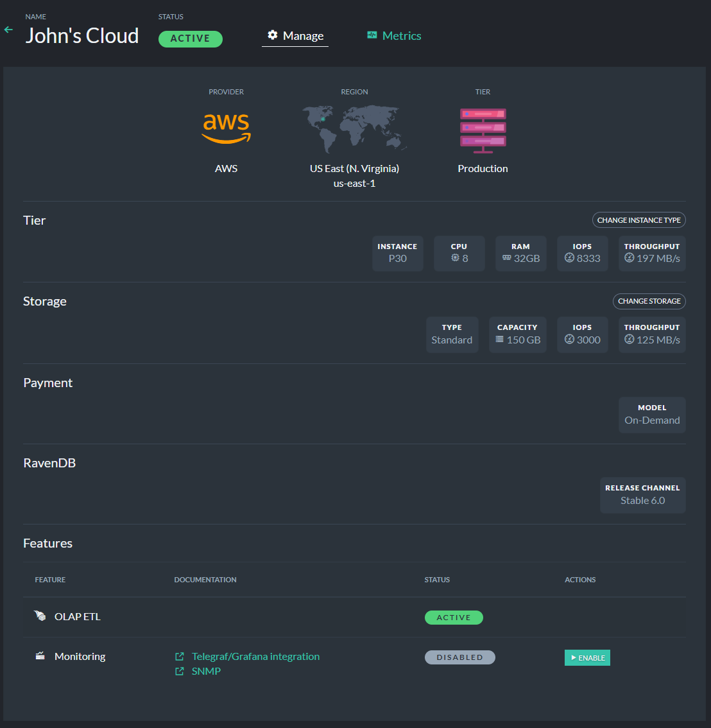Click the ACTIONS column header

(580, 580)
